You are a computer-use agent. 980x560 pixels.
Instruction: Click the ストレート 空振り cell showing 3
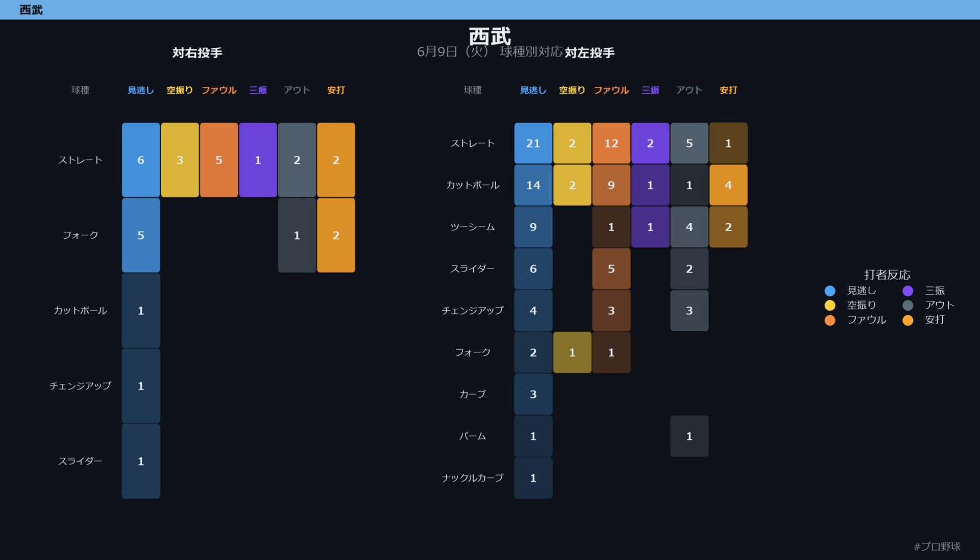click(180, 160)
